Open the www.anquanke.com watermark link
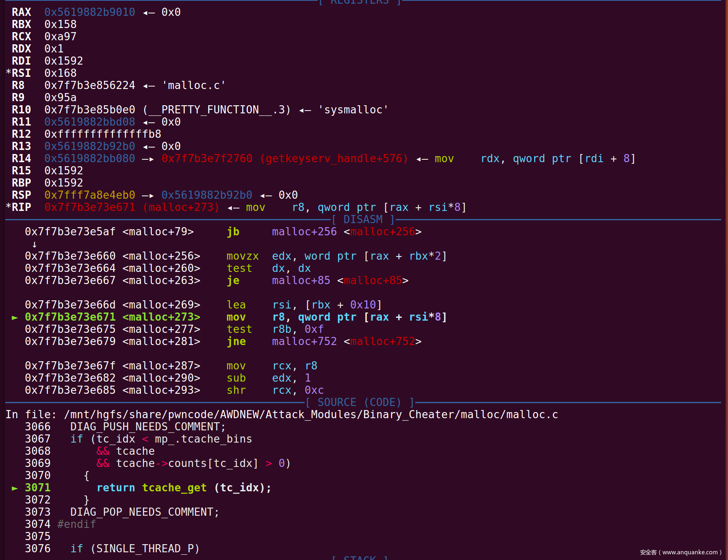The height and width of the screenshot is (560, 728). pos(690,552)
